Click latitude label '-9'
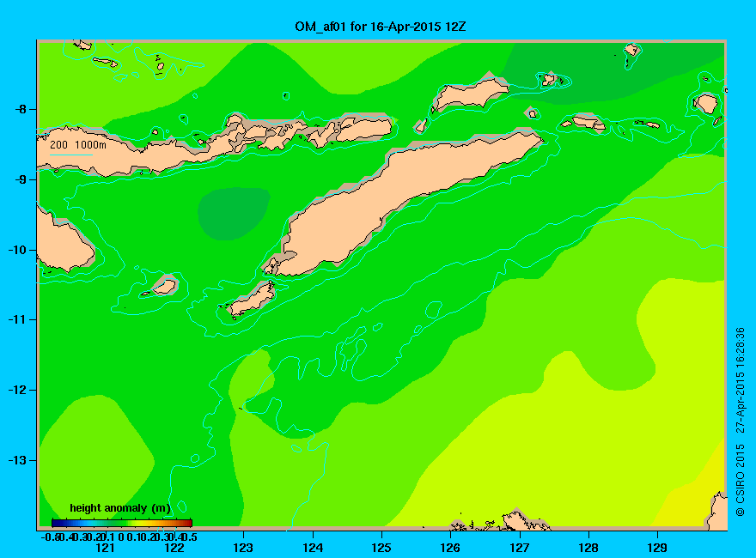Viewport: 756px width, 558px height. click(20, 179)
